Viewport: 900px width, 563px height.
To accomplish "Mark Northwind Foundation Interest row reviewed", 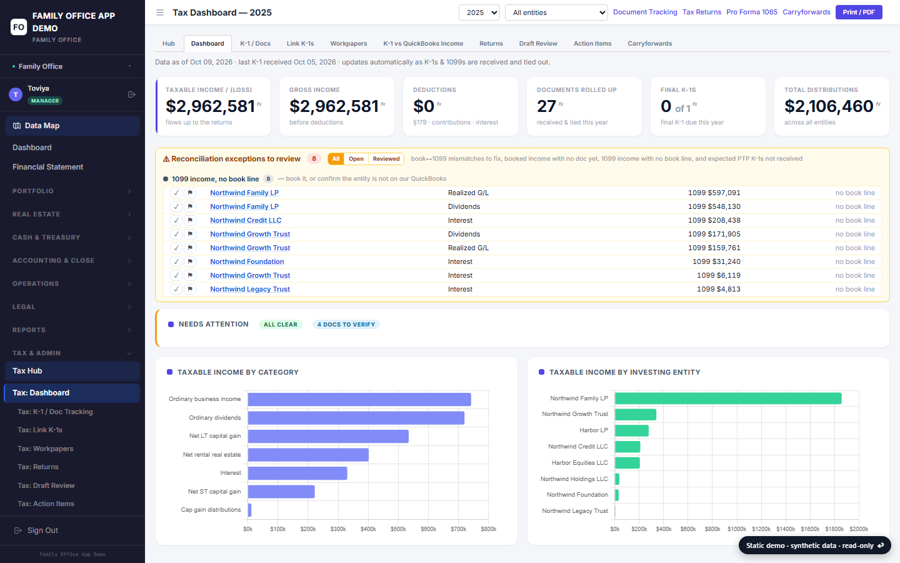I will (176, 262).
